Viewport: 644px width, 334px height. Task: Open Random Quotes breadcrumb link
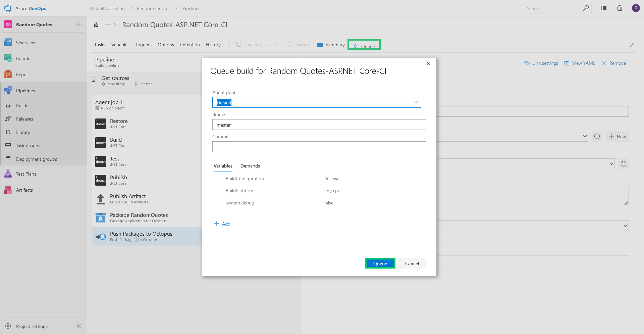click(x=154, y=8)
